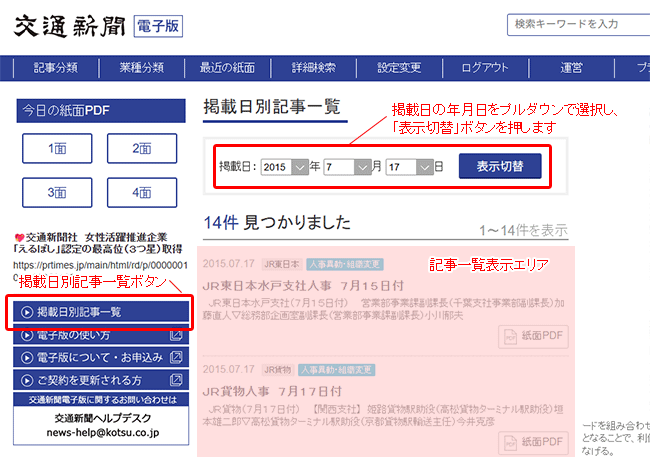
Task: Click the 交通新聞 電子版 logo
Action: [x=97, y=26]
